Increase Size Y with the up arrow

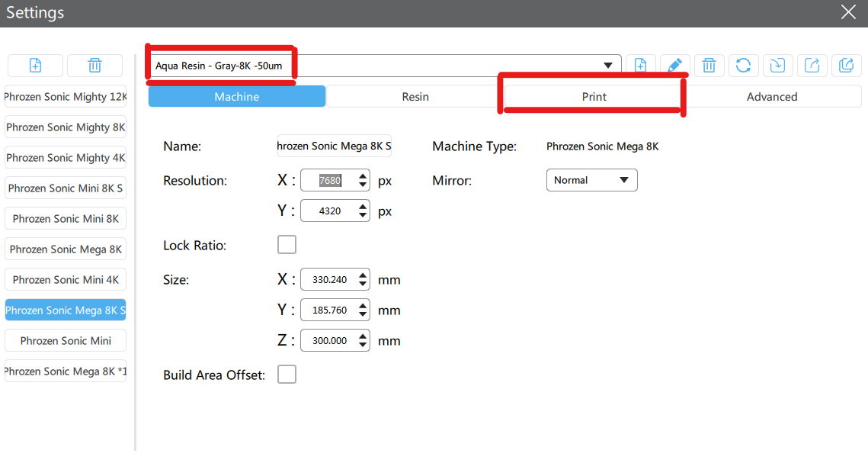coord(363,305)
